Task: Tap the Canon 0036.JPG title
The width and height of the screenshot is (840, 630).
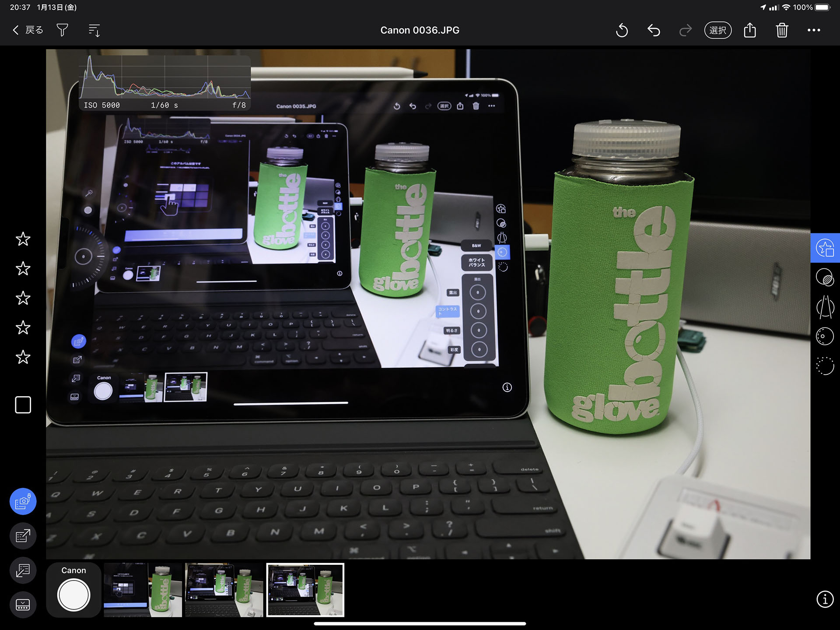Action: pos(420,30)
